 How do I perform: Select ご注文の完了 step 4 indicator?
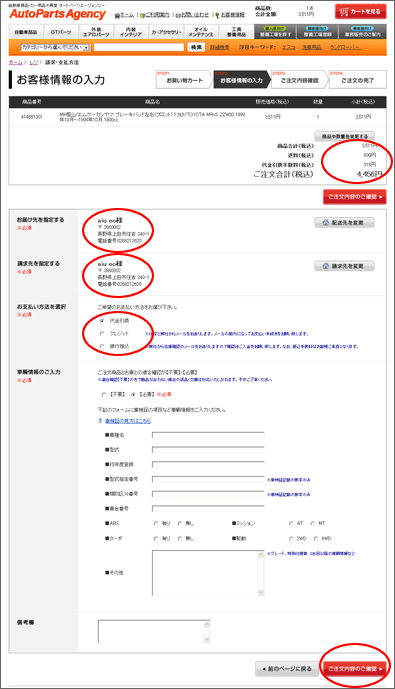(x=358, y=80)
